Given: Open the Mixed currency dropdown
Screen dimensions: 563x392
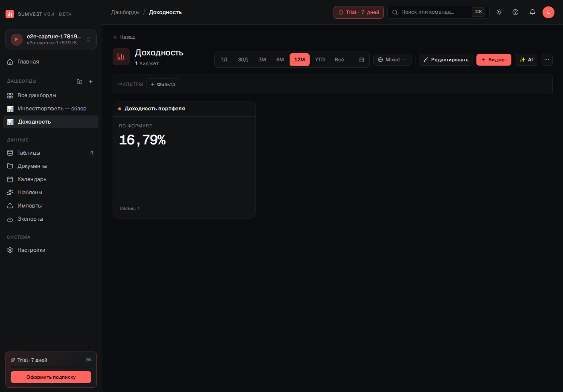Looking at the screenshot, I should [x=392, y=60].
